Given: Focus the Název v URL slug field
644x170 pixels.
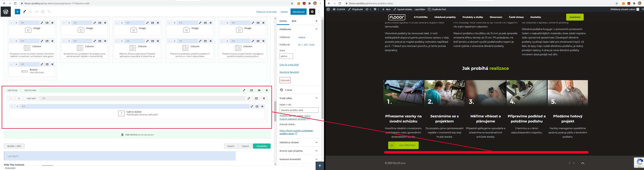Looking at the screenshot, I should (299, 110).
